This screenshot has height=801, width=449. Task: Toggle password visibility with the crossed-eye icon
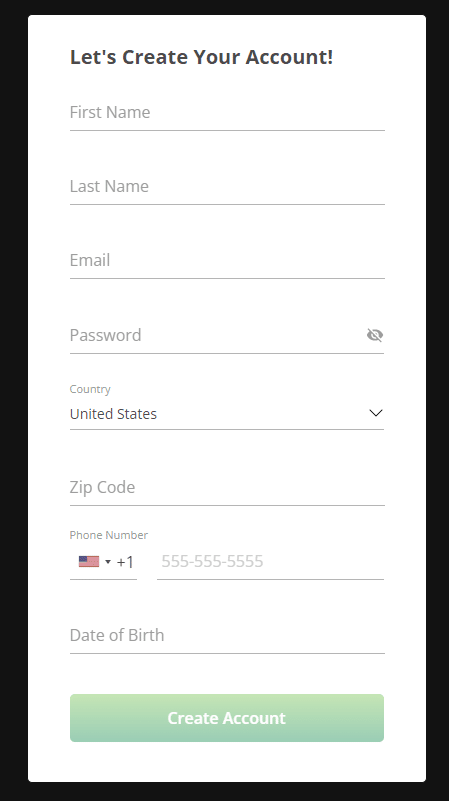pyautogui.click(x=375, y=335)
